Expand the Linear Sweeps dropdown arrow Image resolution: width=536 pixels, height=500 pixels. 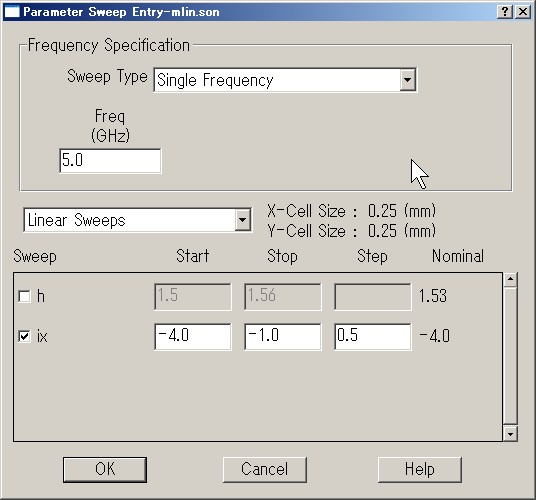point(242,220)
